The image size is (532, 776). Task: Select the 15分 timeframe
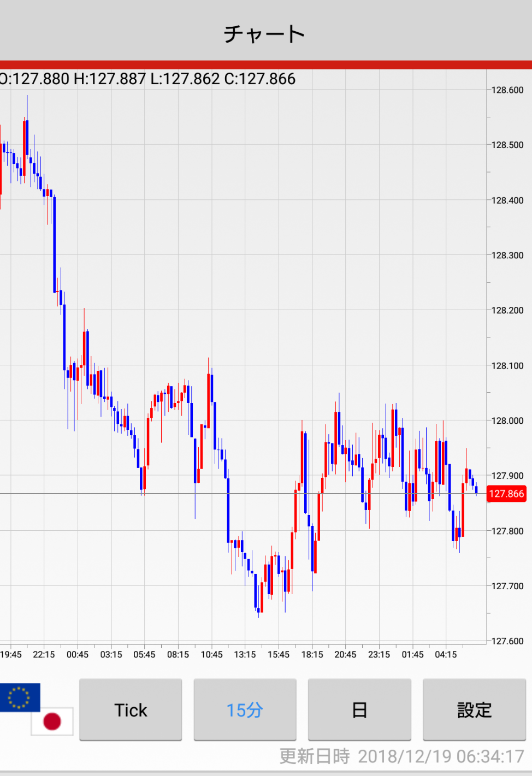coord(245,710)
